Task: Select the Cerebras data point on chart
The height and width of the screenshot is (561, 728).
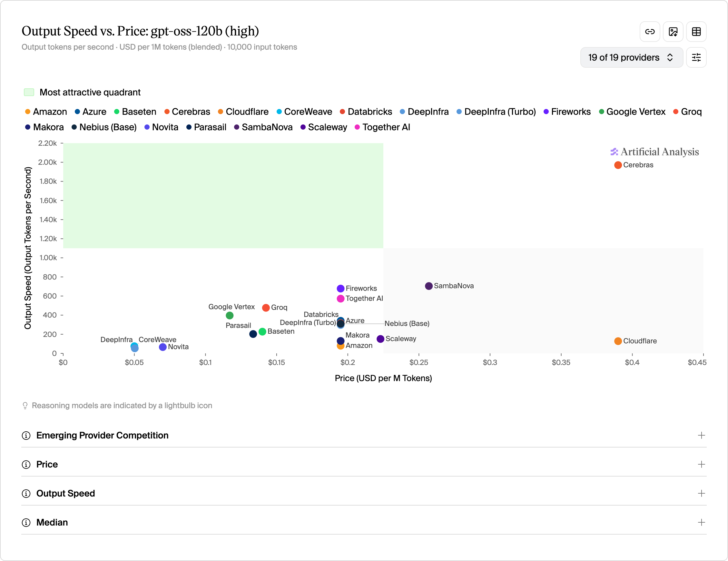Action: point(618,165)
